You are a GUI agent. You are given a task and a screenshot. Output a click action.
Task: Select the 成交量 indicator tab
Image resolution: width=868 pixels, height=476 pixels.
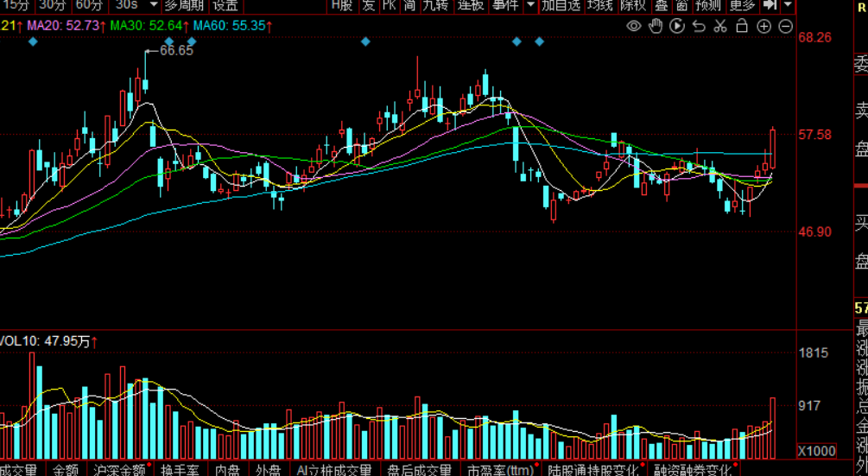tap(18, 470)
